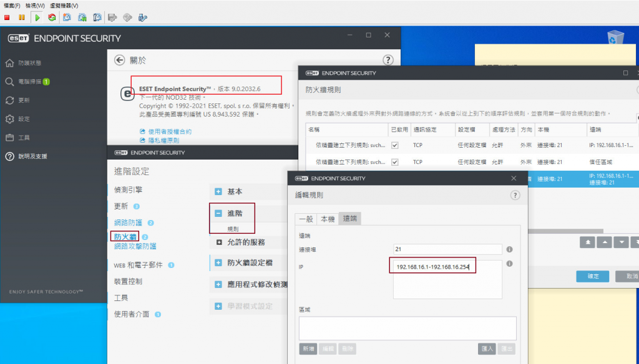Move rule down with single down arrow

(621, 242)
